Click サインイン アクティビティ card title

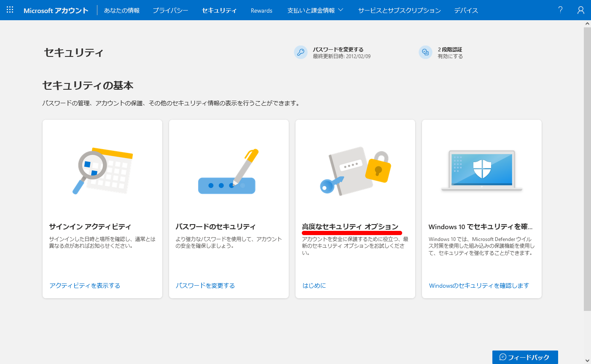[x=90, y=227]
